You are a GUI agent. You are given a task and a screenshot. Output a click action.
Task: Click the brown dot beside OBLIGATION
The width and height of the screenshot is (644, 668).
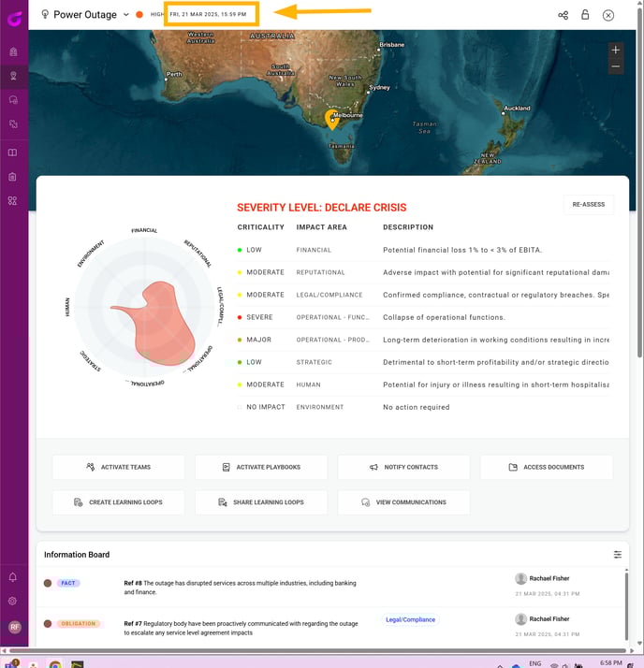(48, 624)
